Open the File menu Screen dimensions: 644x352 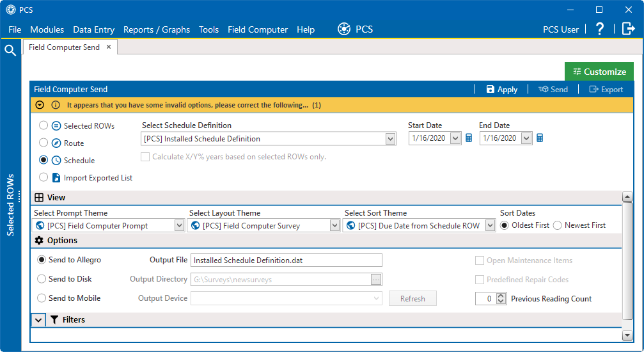tap(15, 29)
